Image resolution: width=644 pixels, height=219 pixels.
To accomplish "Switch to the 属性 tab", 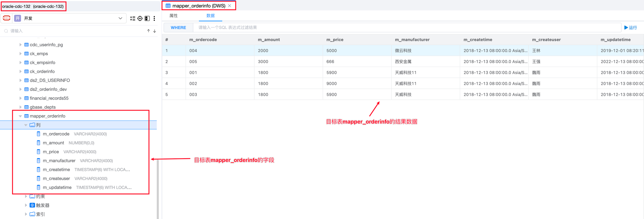I will pyautogui.click(x=174, y=16).
